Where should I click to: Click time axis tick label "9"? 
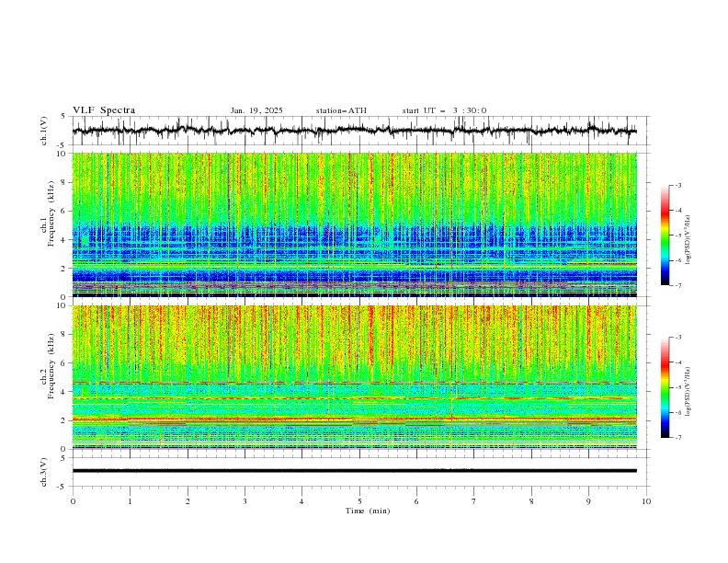[x=588, y=501]
